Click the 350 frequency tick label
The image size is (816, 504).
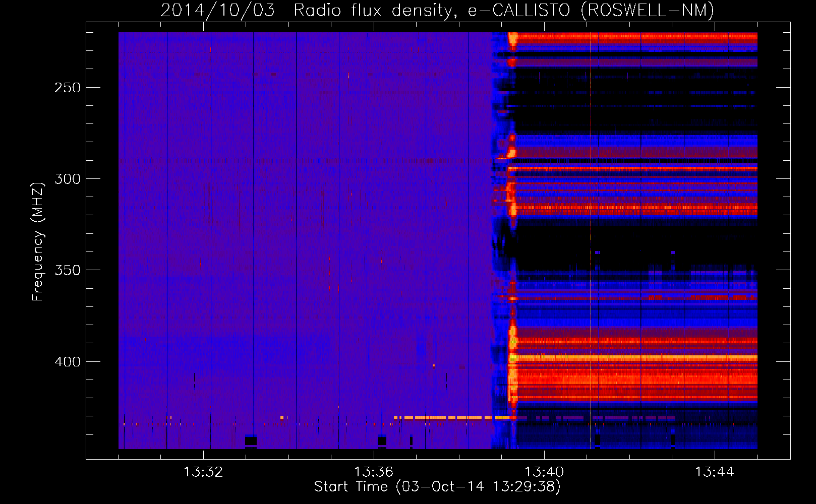[68, 270]
